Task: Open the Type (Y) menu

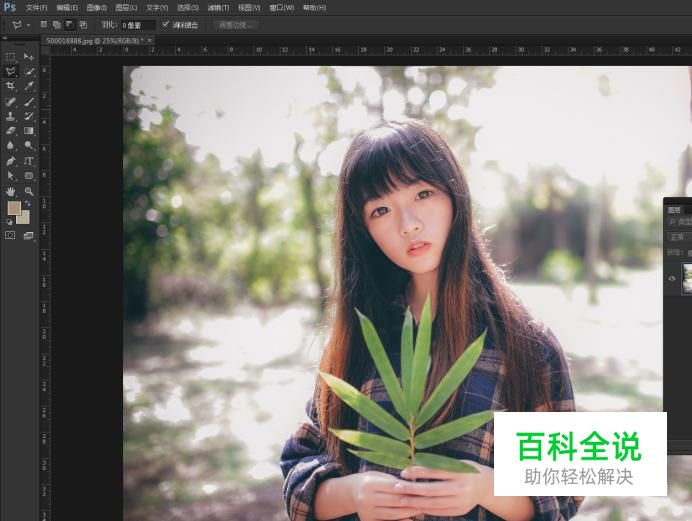Action: point(157,8)
